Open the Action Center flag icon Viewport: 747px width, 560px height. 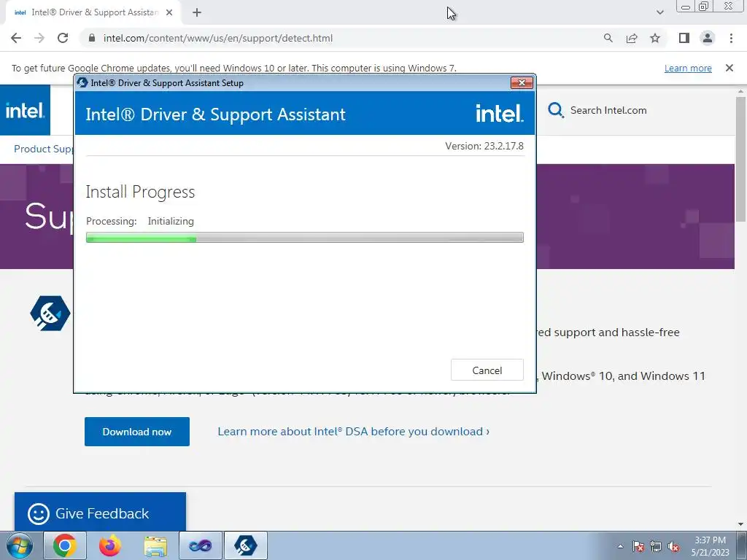(x=638, y=546)
